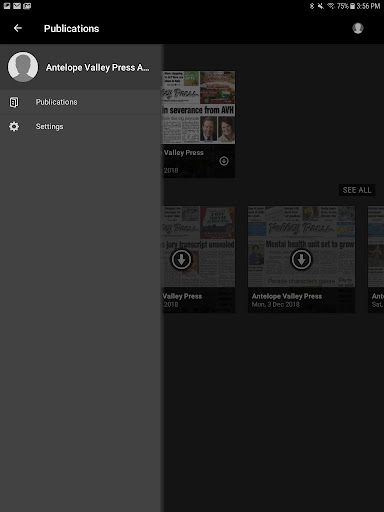Tap the SEE ALL button
This screenshot has width=384, height=512.
[357, 190]
